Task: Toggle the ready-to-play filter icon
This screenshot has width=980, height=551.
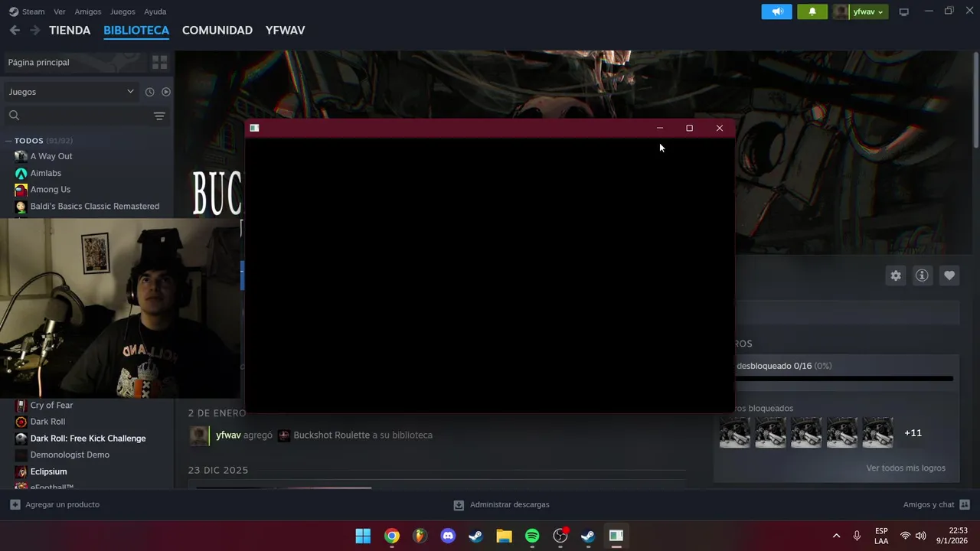Action: click(x=166, y=92)
